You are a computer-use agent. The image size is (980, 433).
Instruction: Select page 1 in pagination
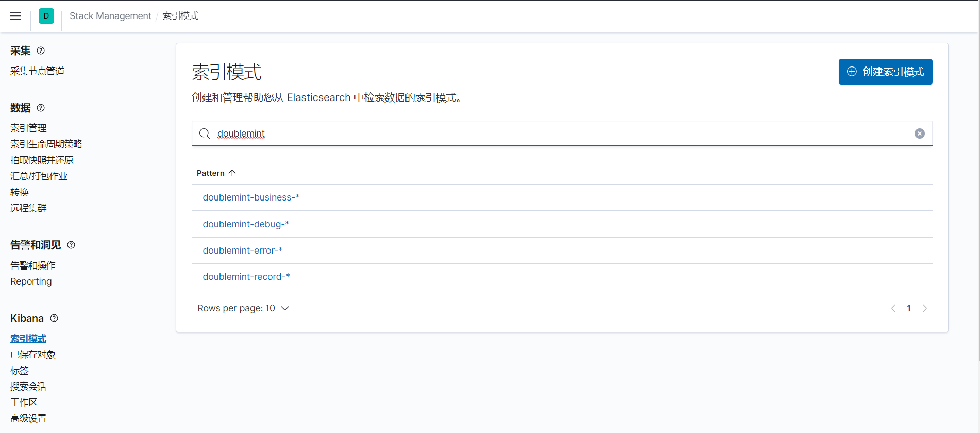909,308
